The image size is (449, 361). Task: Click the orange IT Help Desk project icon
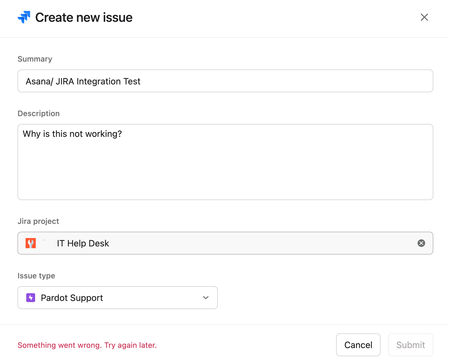[x=31, y=243]
